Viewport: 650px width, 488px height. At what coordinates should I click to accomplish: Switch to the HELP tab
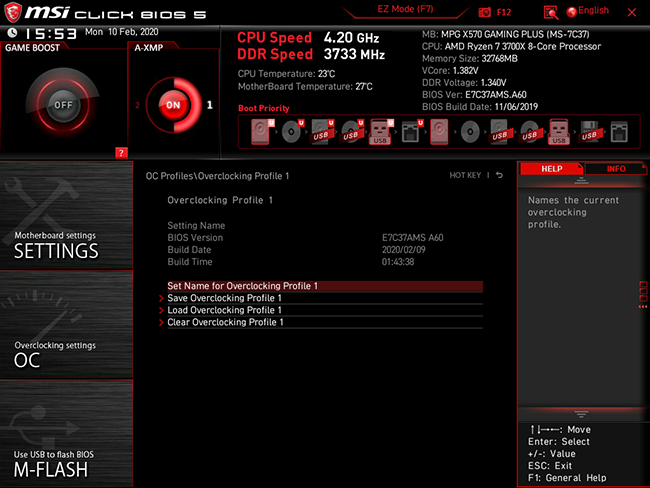[551, 169]
